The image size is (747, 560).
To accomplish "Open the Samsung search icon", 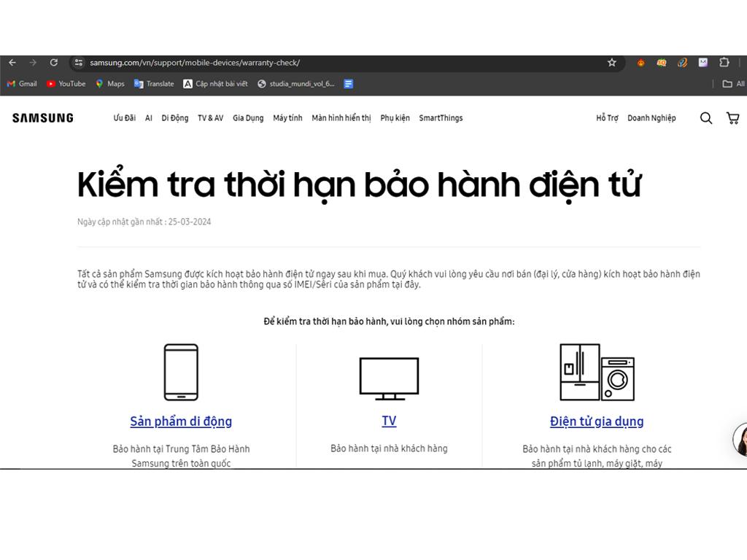I will pos(705,118).
